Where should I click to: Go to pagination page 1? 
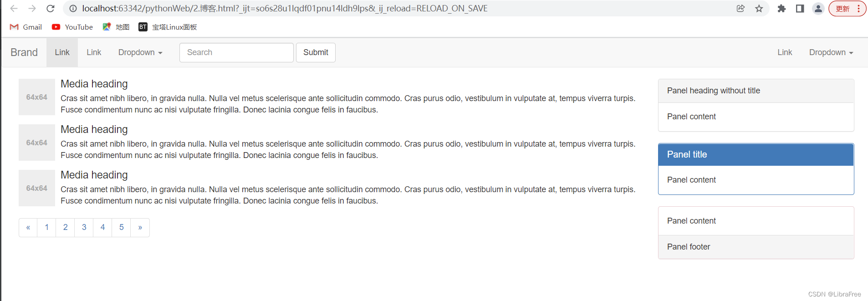click(47, 228)
